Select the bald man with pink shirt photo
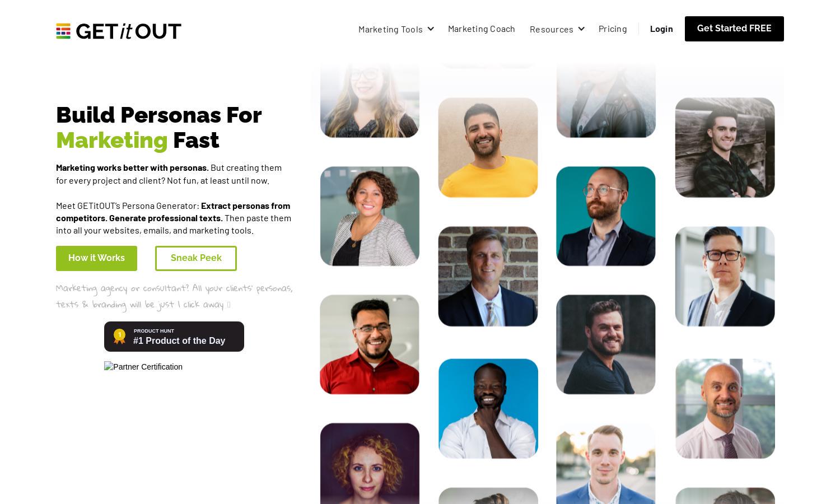Screen dimensions: 840x504 pyautogui.click(x=725, y=409)
